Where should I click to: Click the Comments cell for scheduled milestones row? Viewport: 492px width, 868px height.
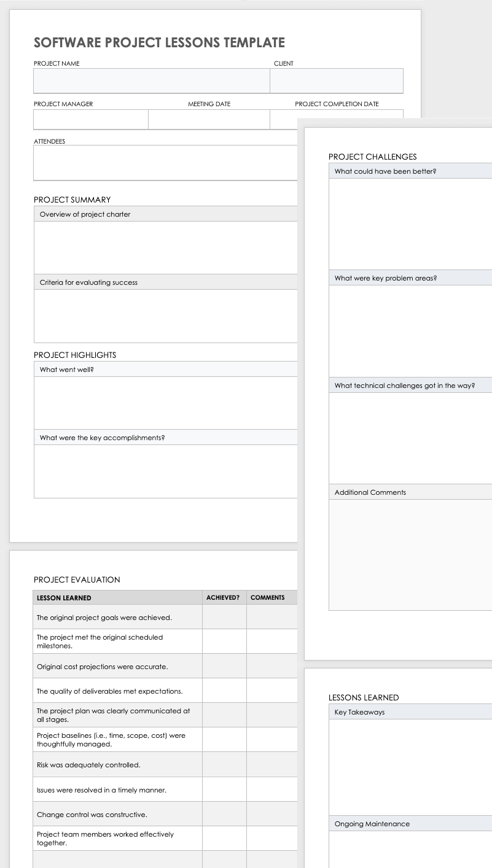point(272,641)
